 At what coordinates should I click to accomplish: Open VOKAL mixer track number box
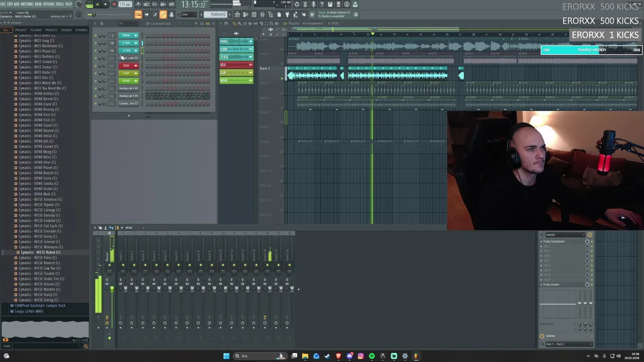coord(112,36)
